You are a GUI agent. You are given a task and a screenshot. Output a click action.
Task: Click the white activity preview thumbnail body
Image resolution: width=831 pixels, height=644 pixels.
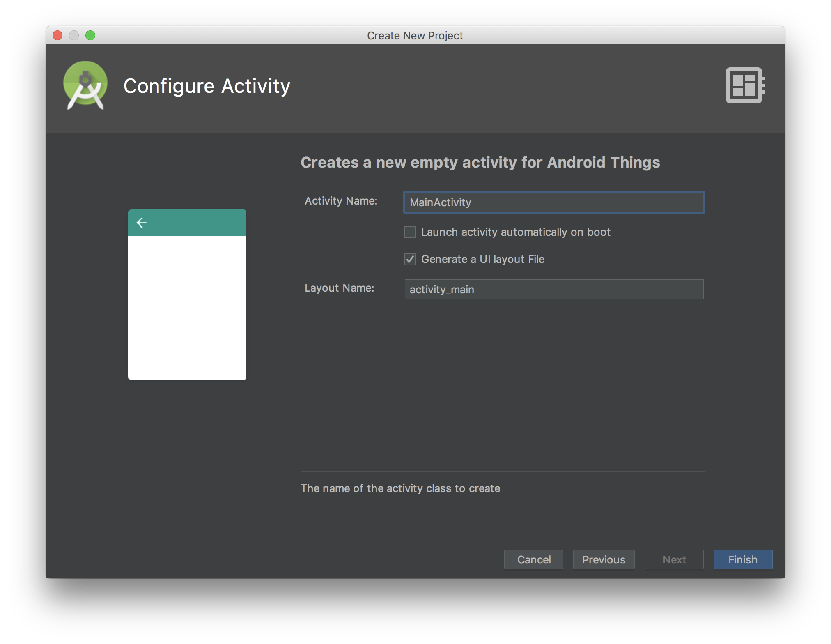click(x=187, y=308)
